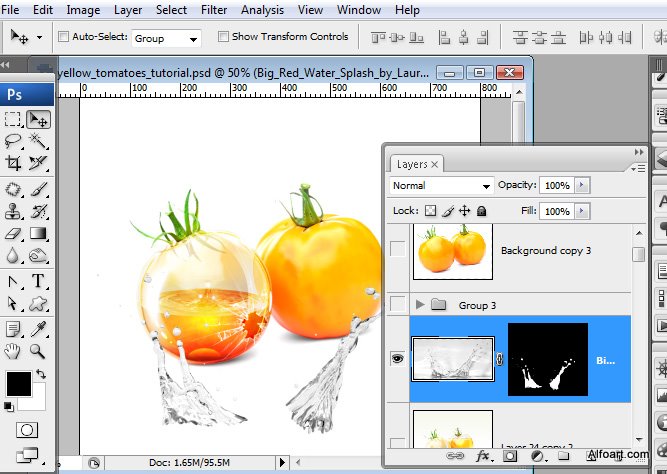Open the Layer menu
Screen dimensions: 667x474
[128, 10]
